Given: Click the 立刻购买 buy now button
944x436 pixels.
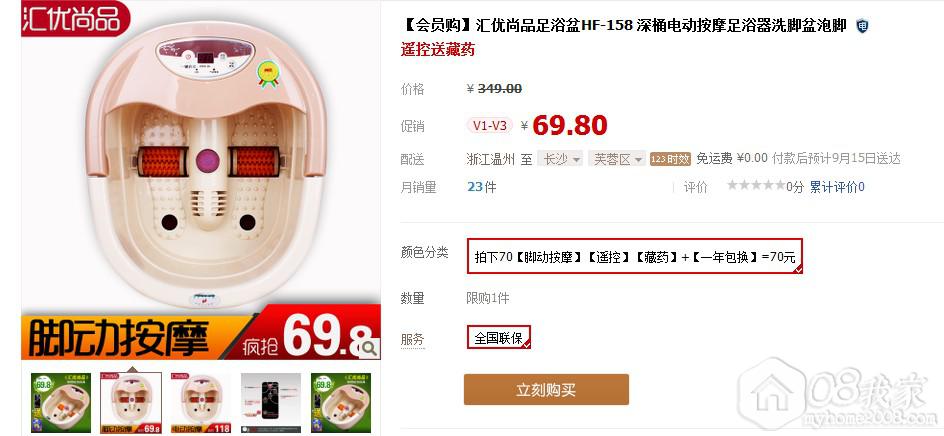Looking at the screenshot, I should (546, 390).
